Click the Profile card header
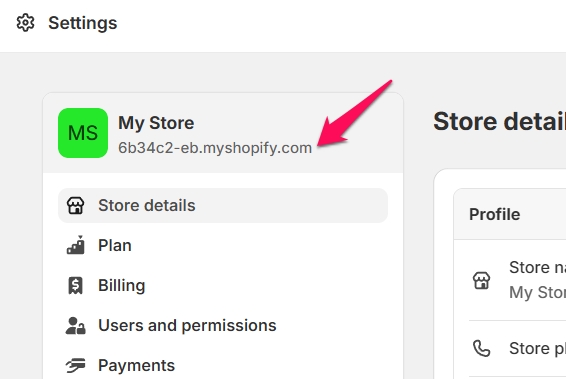 pyautogui.click(x=510, y=214)
